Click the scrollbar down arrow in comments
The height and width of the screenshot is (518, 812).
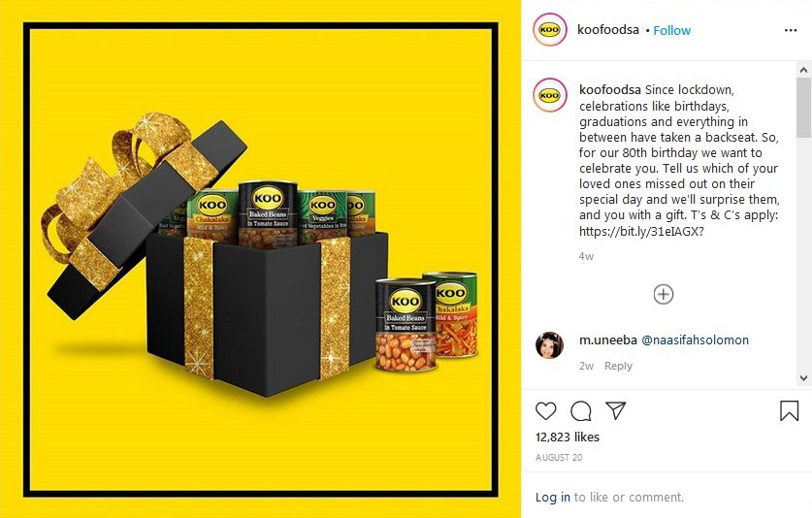click(803, 378)
